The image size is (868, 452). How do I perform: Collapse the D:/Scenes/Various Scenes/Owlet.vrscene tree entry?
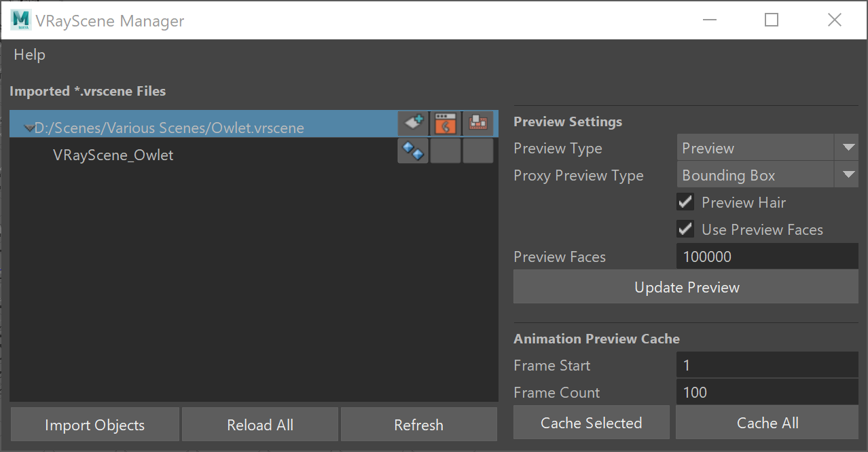(x=29, y=128)
